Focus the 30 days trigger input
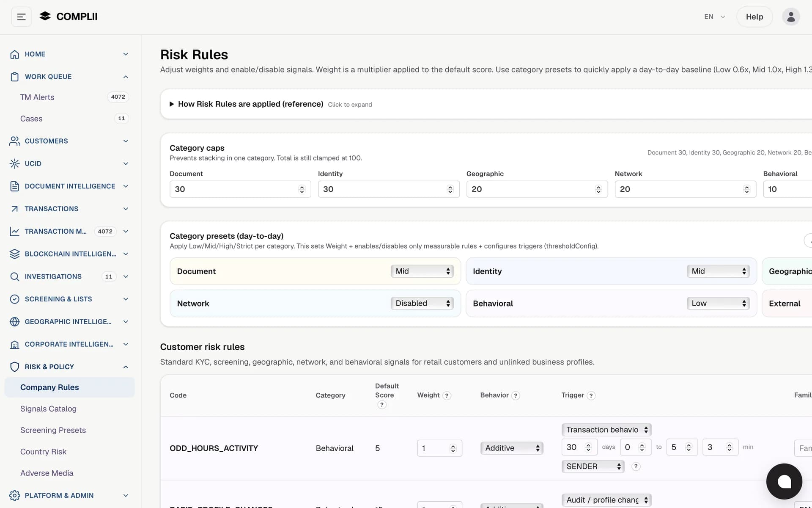 tap(579, 447)
